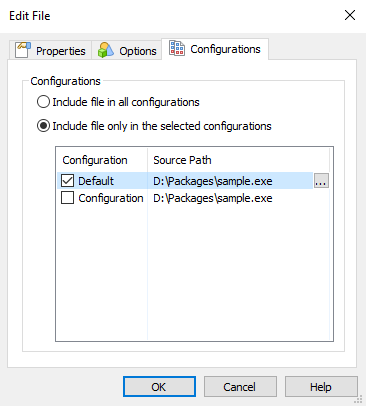Uncheck the Default configuration checkbox

point(67,181)
